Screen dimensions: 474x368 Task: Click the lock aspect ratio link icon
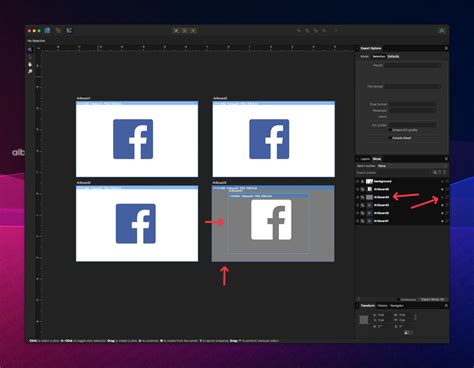click(x=415, y=317)
